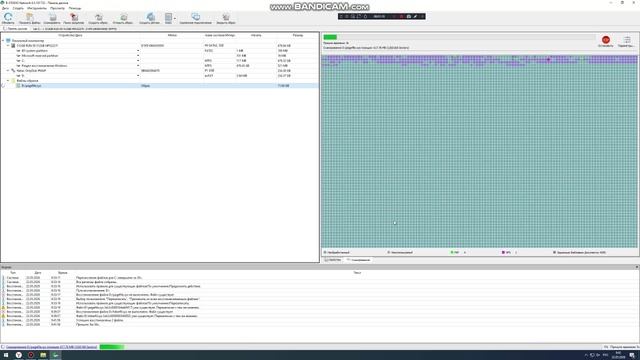
Task: Open the Помощь menu
Action: [x=75, y=8]
